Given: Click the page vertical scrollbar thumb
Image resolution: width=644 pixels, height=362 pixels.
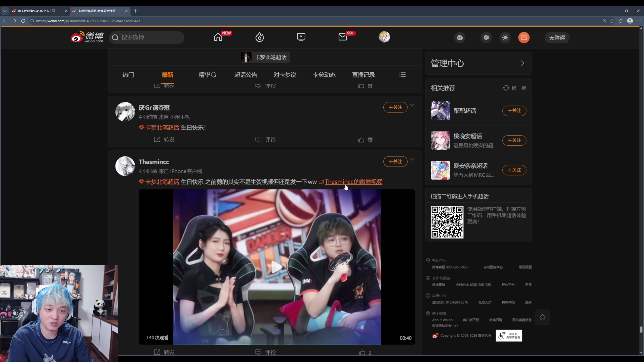Looking at the screenshot, I should click(x=641, y=330).
